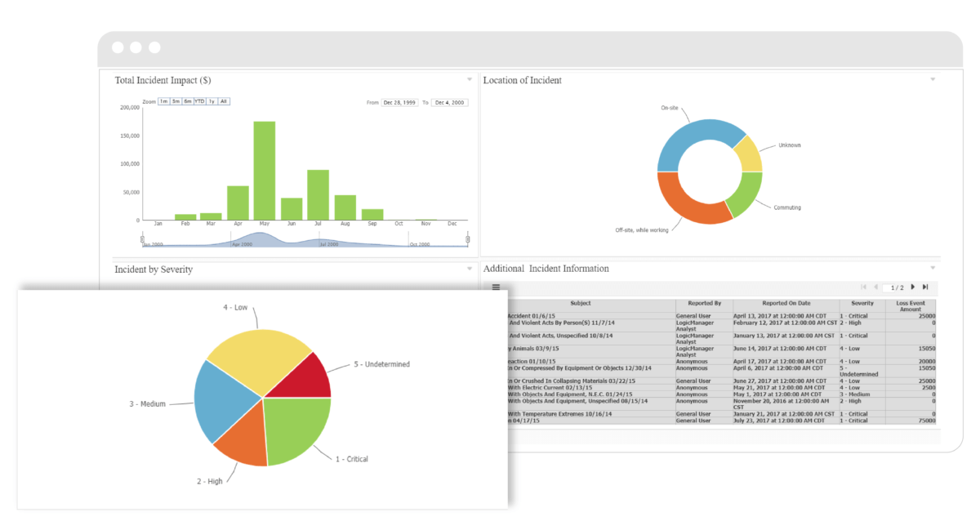Click the page number input box
The height and width of the screenshot is (530, 980).
[888, 287]
